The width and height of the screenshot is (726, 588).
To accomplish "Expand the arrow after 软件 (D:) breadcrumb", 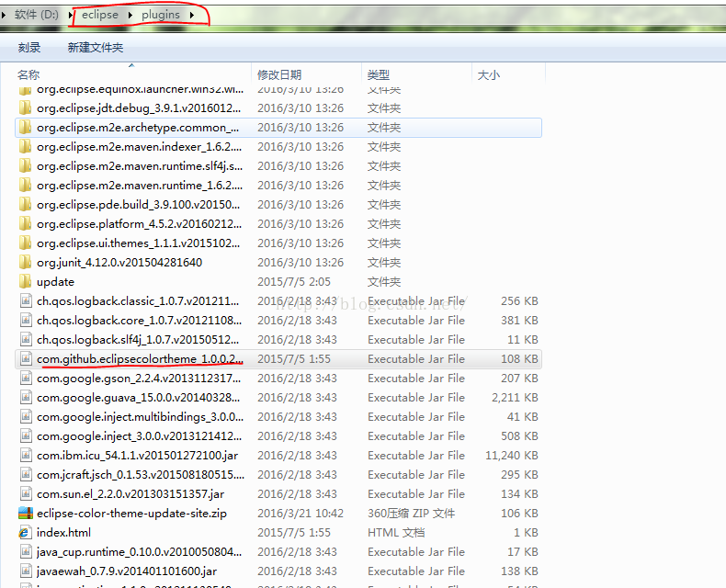I will pyautogui.click(x=71, y=16).
